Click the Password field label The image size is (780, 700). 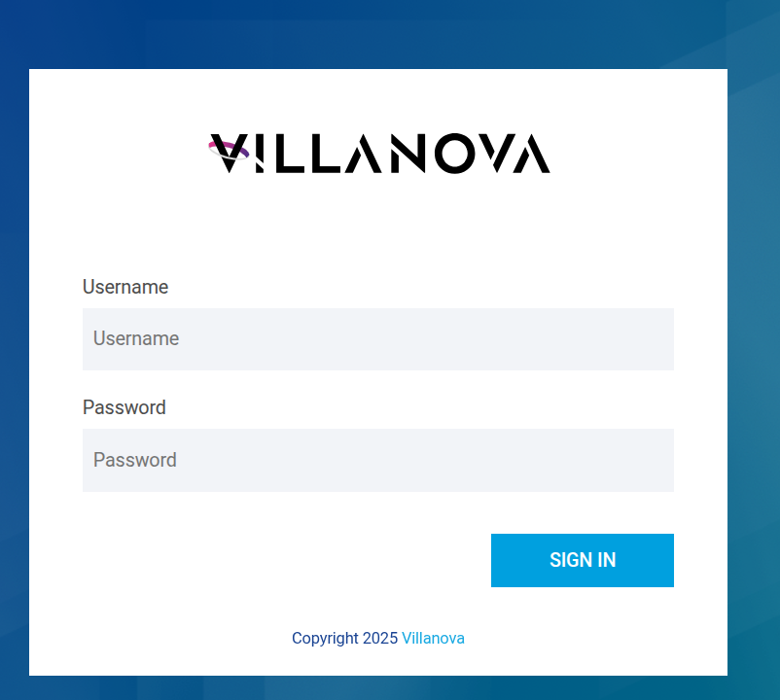pos(124,407)
